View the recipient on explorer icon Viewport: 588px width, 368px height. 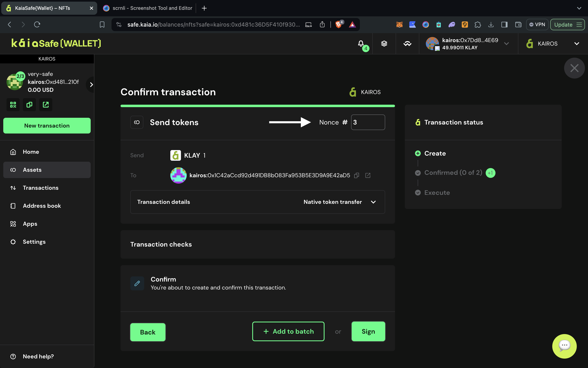click(368, 175)
